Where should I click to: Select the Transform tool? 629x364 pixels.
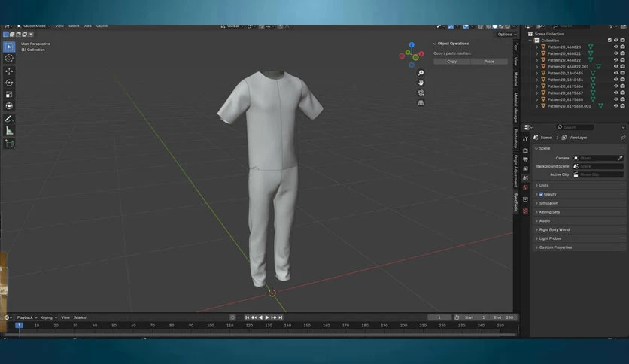coord(9,106)
